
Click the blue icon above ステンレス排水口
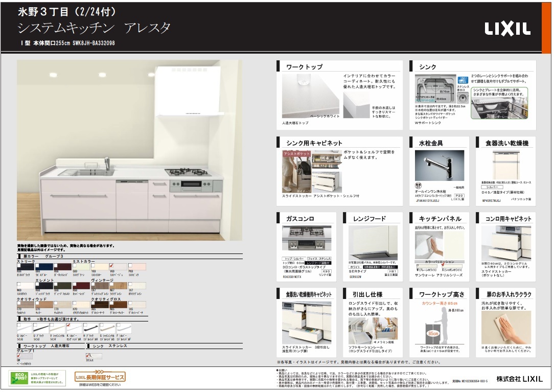[463, 80]
